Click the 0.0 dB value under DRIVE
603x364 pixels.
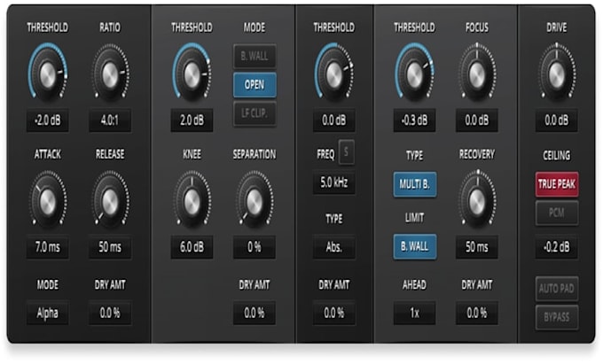point(557,120)
